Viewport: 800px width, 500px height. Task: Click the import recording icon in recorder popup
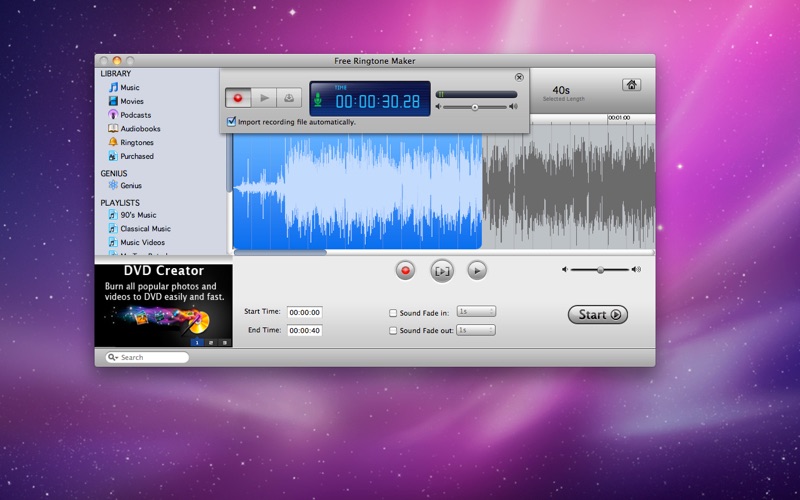pos(289,98)
